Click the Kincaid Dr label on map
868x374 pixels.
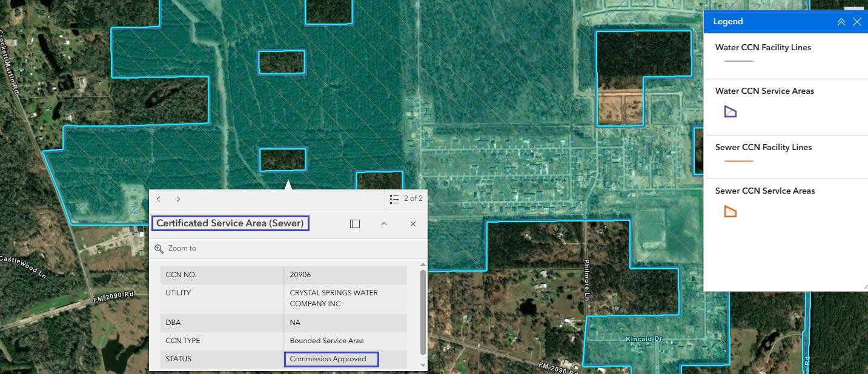point(644,339)
